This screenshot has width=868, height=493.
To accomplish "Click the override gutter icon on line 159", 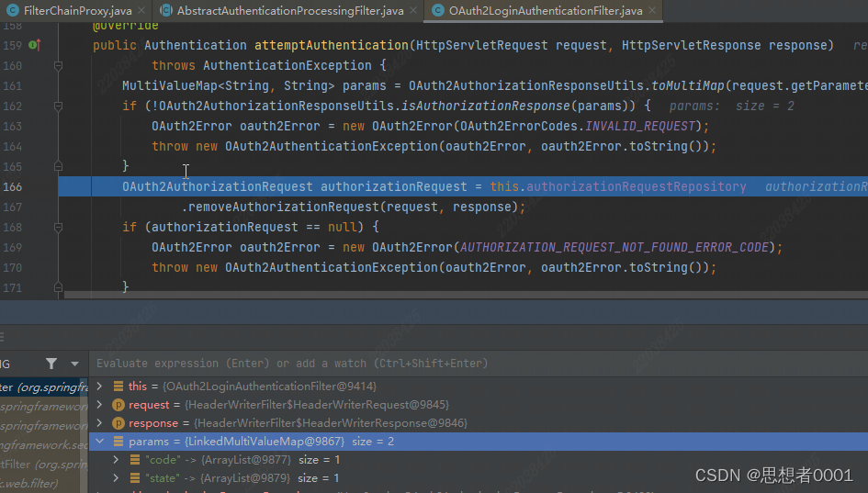I will 34,45.
